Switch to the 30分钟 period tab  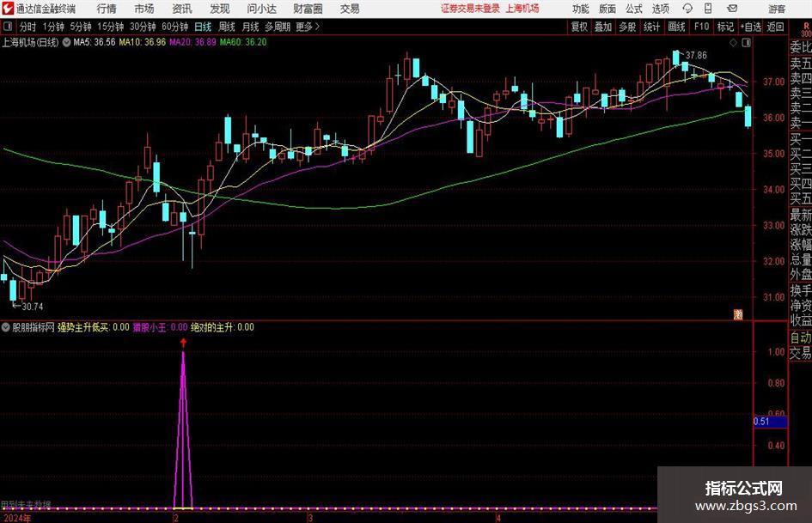point(143,27)
